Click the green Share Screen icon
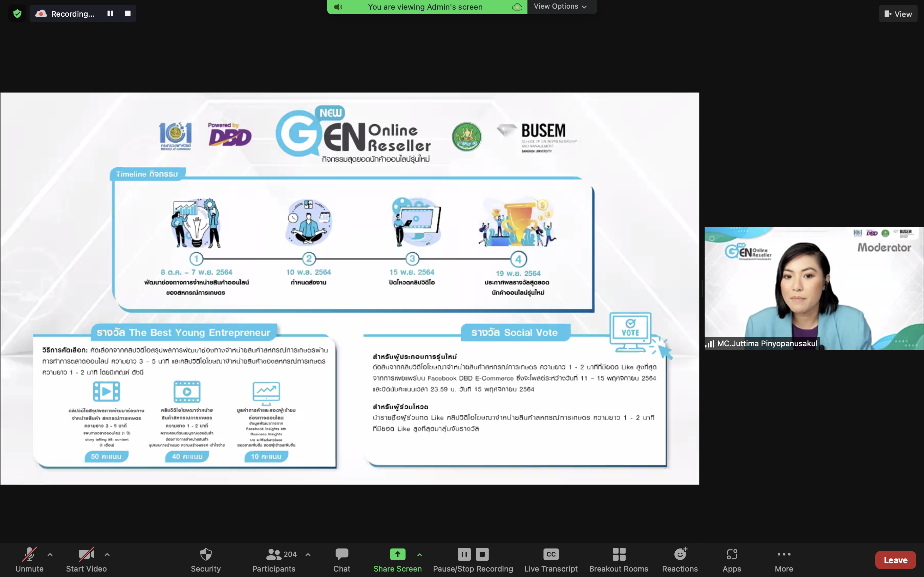This screenshot has width=924, height=577. (397, 555)
